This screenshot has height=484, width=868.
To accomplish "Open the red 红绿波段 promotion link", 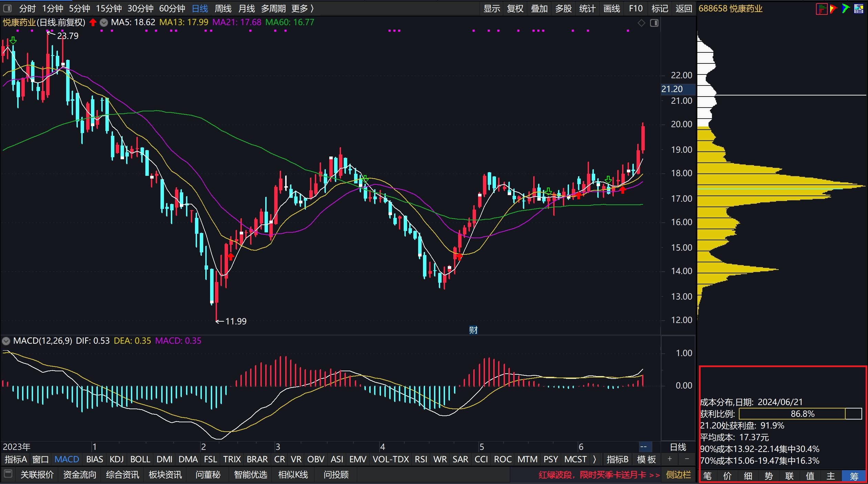I will (x=599, y=475).
